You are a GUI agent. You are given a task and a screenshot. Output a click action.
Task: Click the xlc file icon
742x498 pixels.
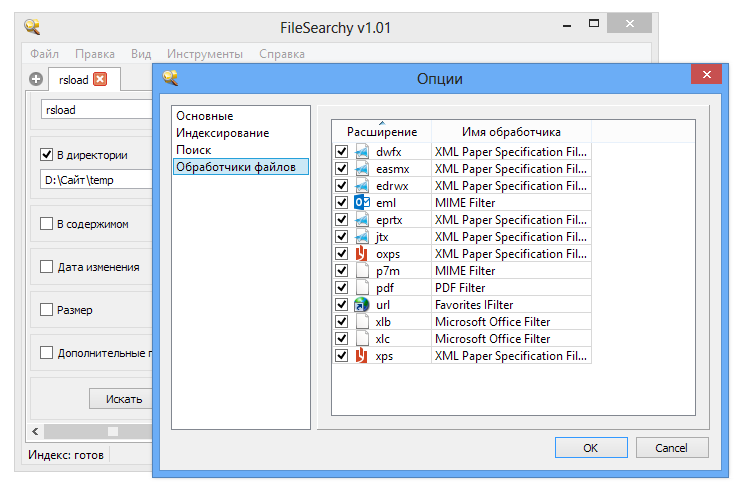(362, 339)
